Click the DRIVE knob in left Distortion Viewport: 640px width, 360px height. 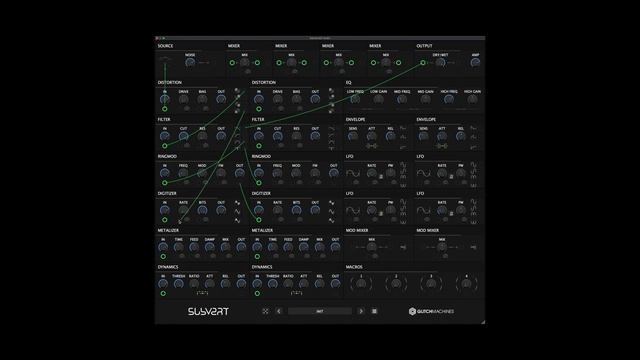[x=184, y=99]
